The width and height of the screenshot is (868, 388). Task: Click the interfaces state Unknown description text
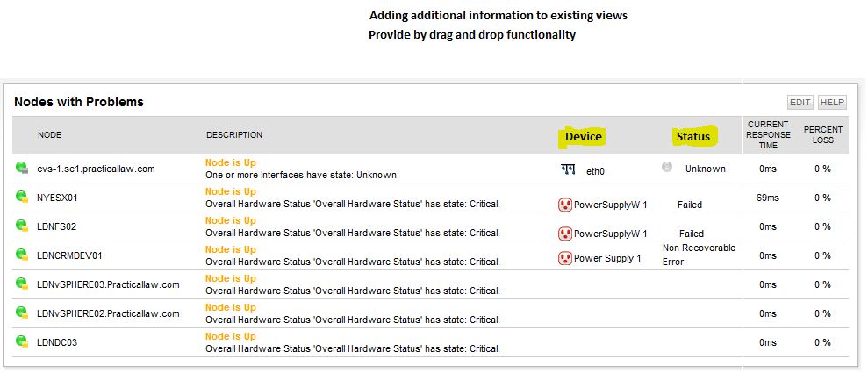click(x=302, y=175)
